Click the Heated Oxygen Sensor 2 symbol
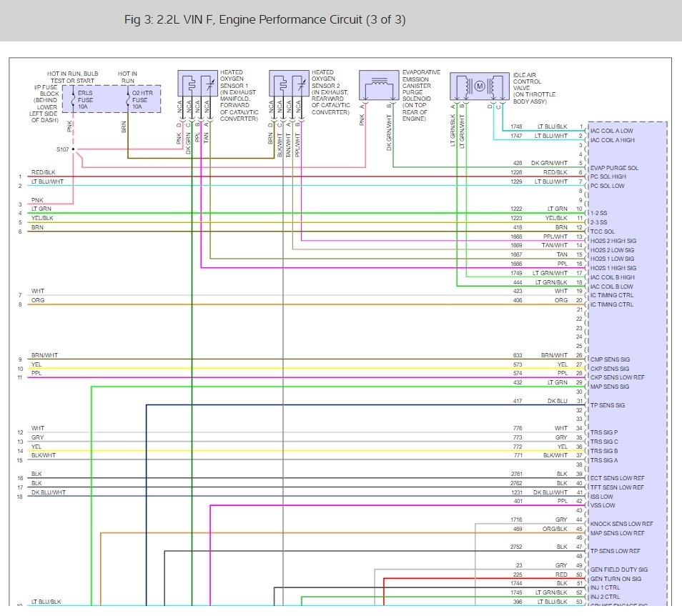The width and height of the screenshot is (682, 616). pyautogui.click(x=289, y=84)
